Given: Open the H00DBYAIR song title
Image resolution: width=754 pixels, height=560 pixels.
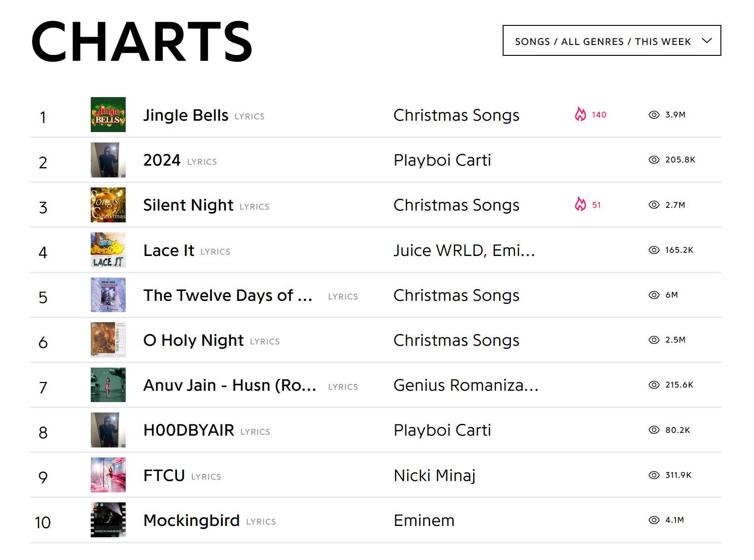Looking at the screenshot, I should [189, 430].
